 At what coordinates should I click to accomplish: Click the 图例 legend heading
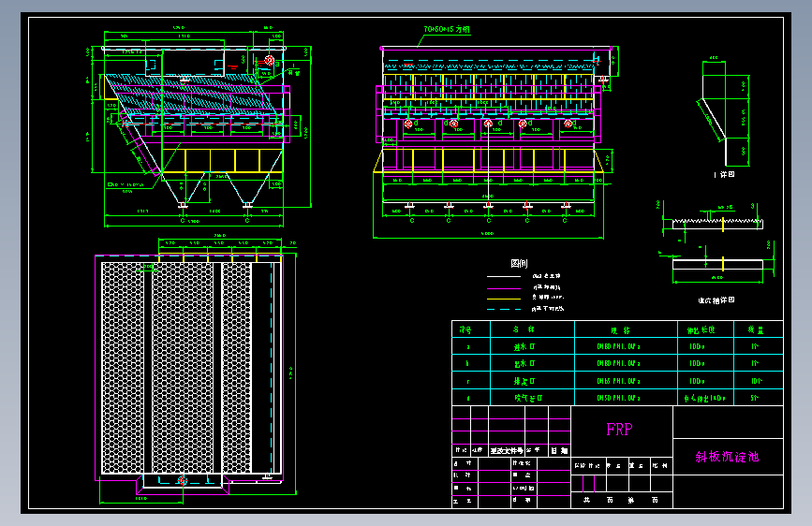point(519,264)
